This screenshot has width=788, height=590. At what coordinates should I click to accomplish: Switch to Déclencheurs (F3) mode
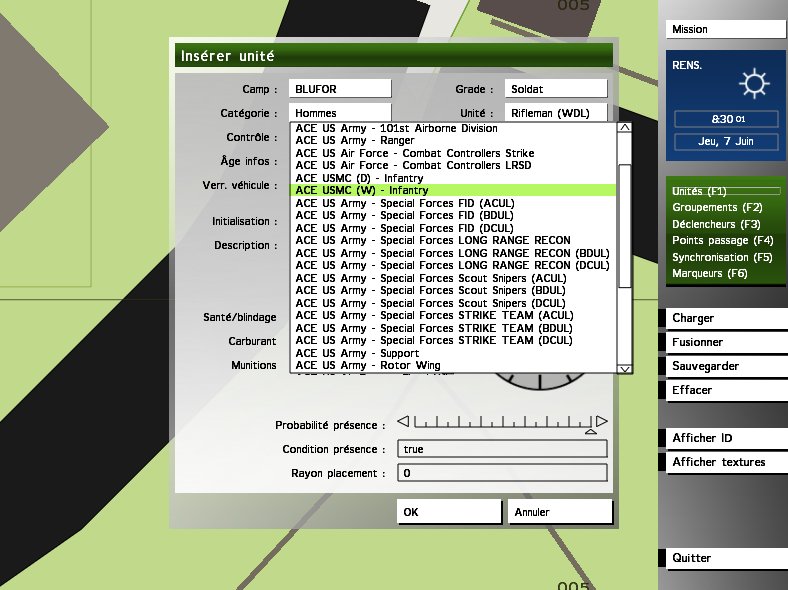pos(716,224)
